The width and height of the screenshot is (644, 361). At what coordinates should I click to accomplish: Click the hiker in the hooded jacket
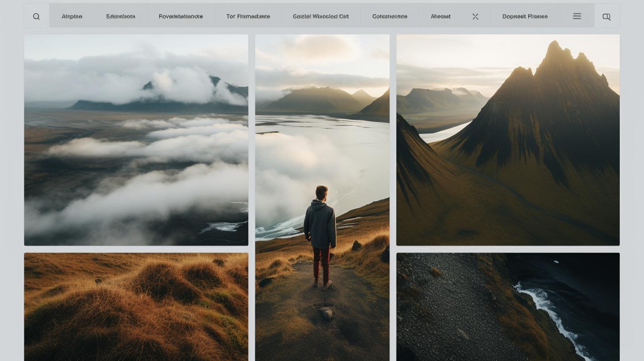pyautogui.click(x=320, y=226)
